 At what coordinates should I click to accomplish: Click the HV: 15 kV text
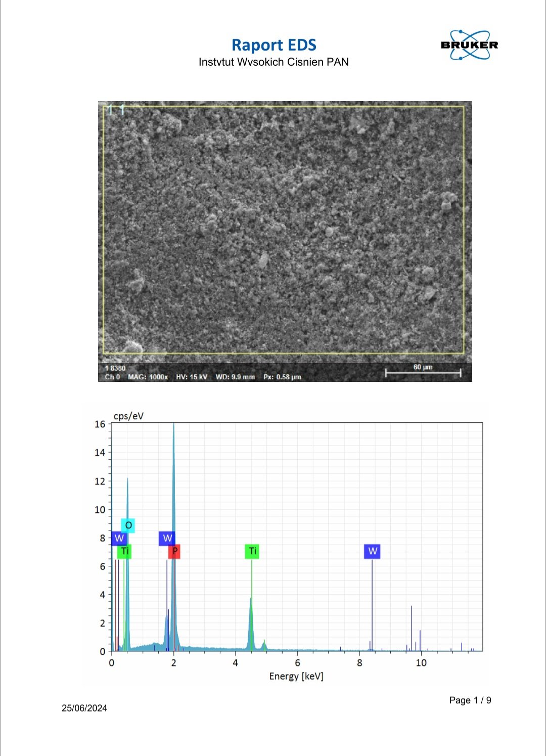pos(192,377)
